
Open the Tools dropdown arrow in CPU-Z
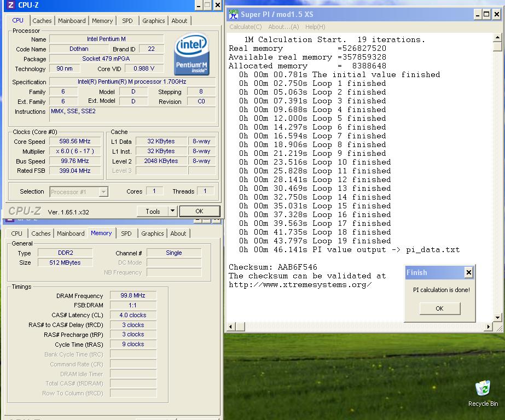173,211
